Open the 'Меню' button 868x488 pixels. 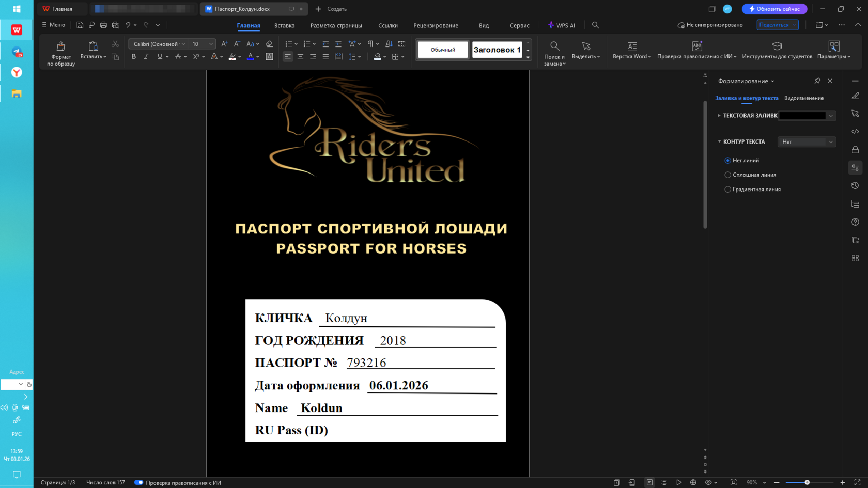coord(53,25)
